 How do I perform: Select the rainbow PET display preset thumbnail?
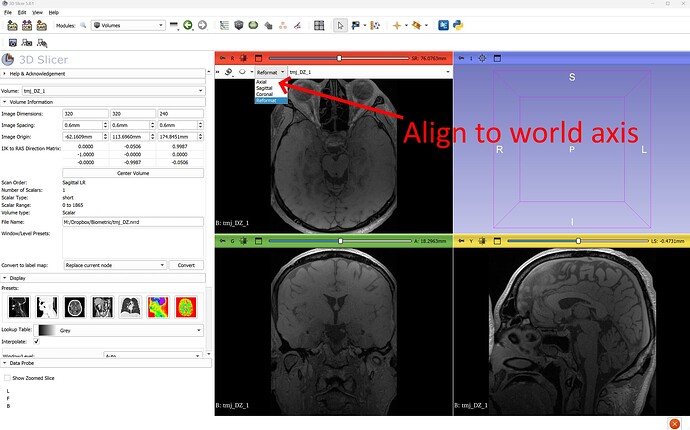coord(158,306)
